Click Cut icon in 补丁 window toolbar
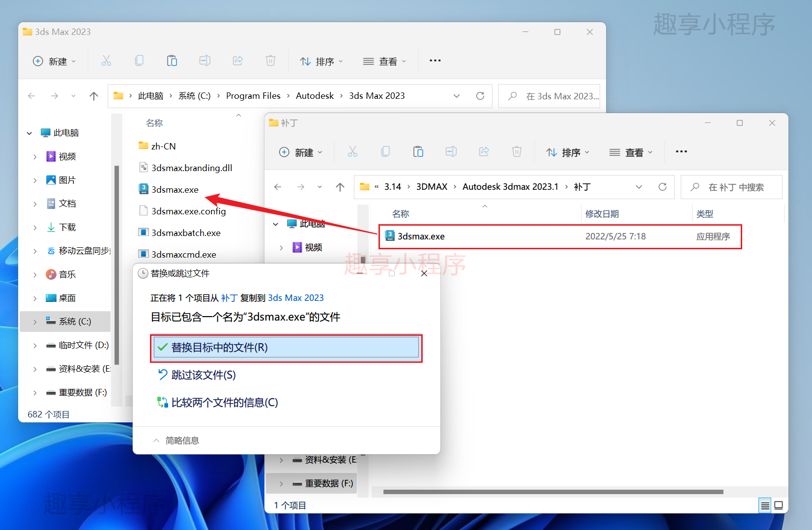Image resolution: width=812 pixels, height=530 pixels. 352,152
